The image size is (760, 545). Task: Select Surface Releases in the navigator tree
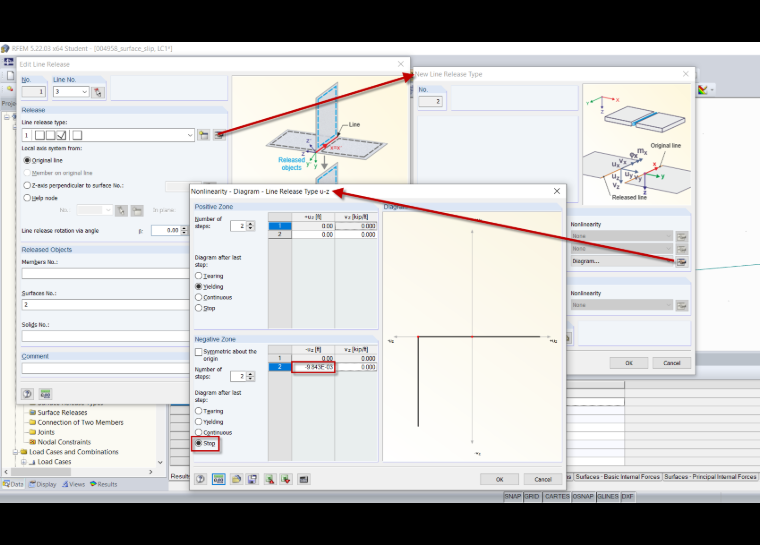[63, 413]
